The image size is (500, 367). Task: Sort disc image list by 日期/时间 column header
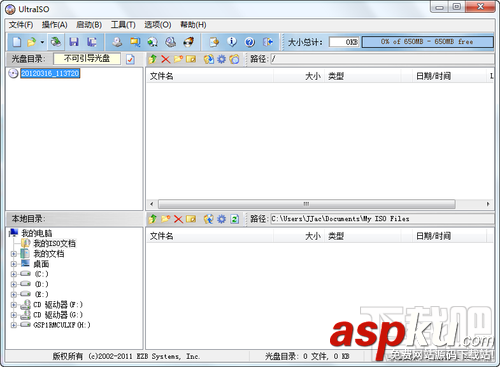[449, 76]
